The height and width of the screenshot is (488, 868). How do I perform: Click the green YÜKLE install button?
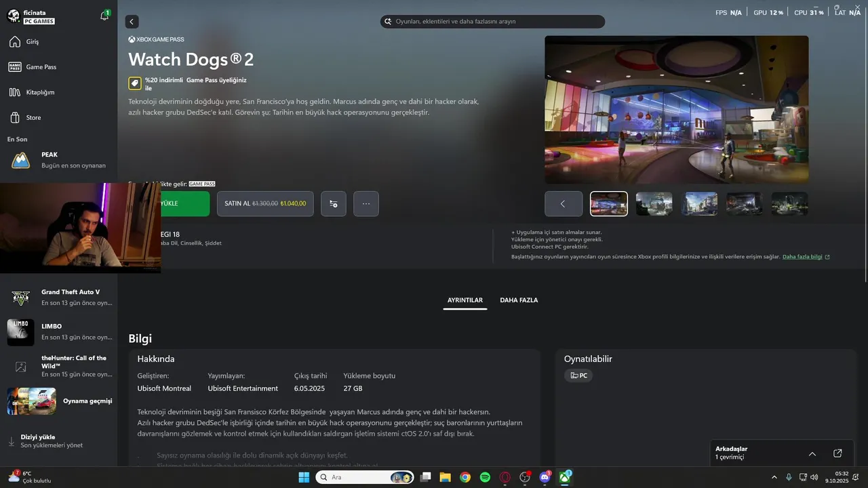pos(184,203)
